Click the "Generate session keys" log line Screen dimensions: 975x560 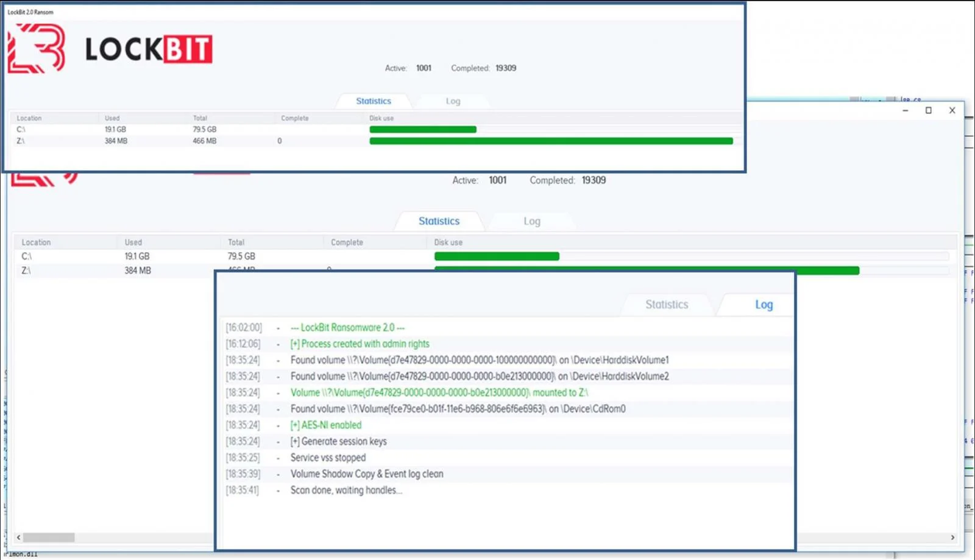(338, 442)
